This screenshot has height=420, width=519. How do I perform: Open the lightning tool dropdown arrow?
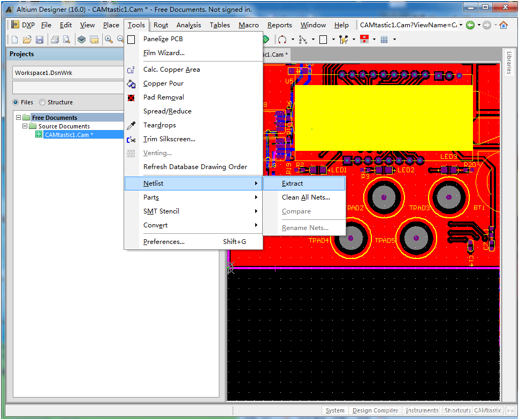point(354,40)
